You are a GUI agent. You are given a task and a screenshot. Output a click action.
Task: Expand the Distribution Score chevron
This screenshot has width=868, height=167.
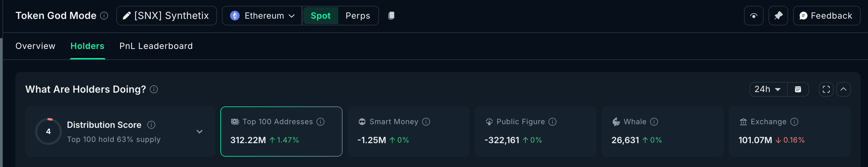click(x=200, y=132)
